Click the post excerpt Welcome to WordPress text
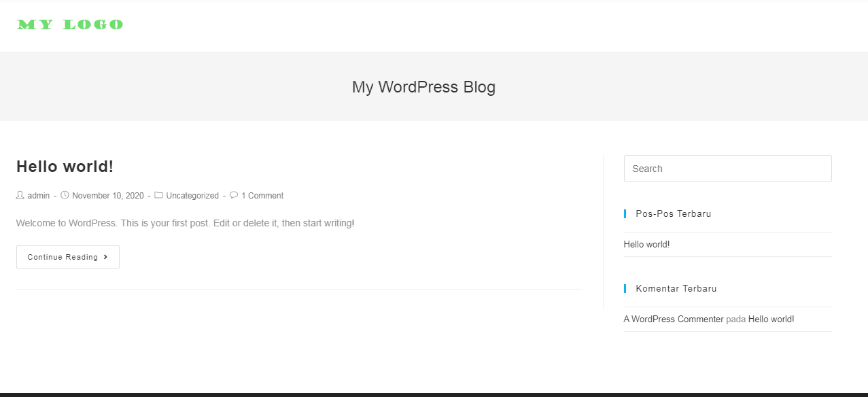This screenshot has width=868, height=397. [x=185, y=223]
